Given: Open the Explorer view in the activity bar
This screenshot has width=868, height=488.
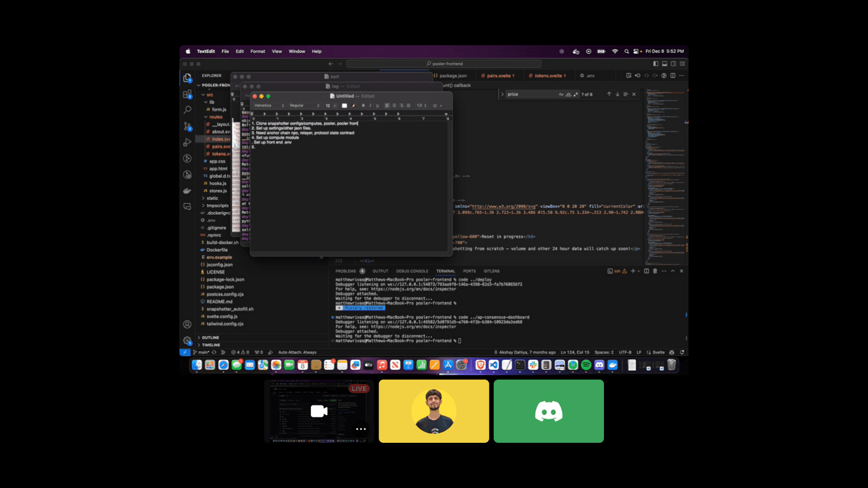Looking at the screenshot, I should [187, 78].
